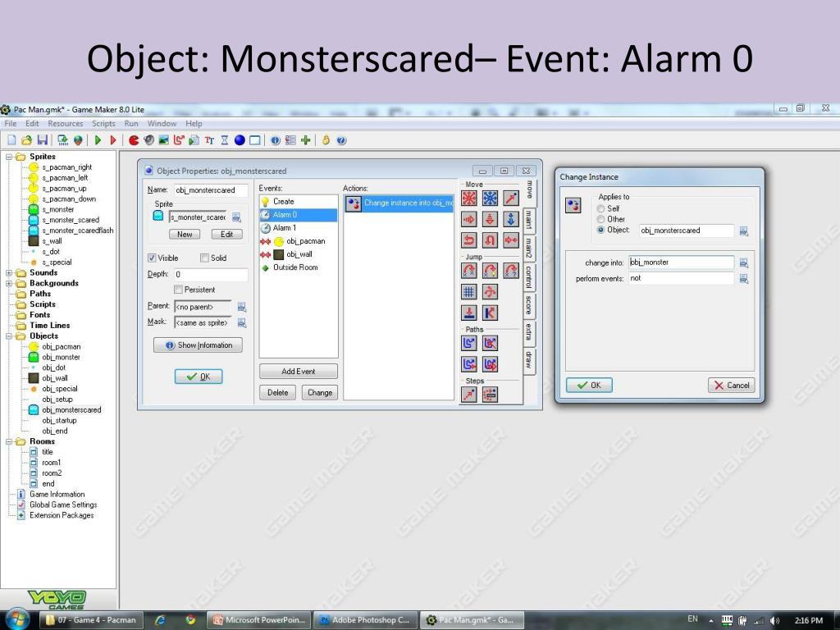Switch to main1 actions tab
Viewport: 840px width, 630px height.
[528, 220]
